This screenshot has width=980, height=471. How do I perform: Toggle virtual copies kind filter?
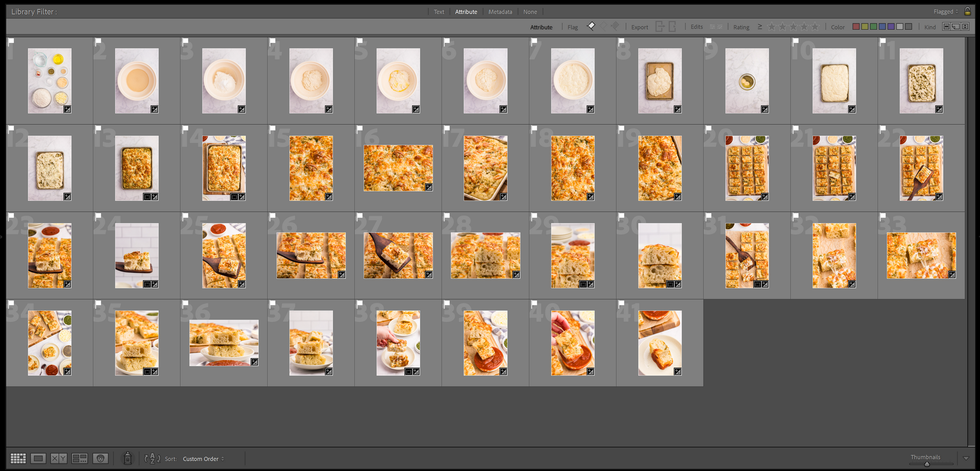coord(955,27)
